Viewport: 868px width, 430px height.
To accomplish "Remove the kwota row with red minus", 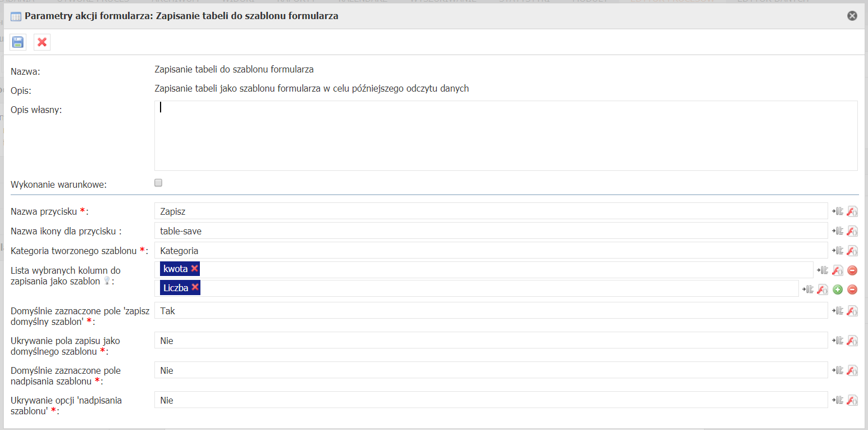I will (852, 270).
